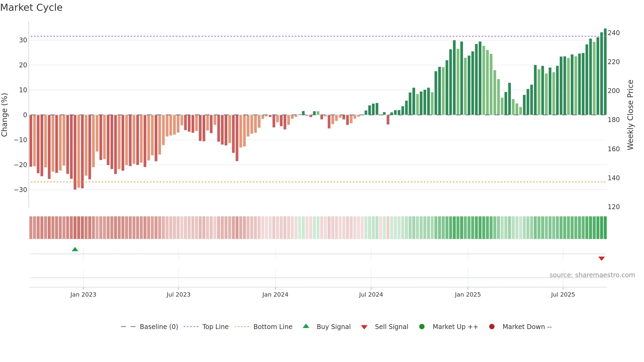The height and width of the screenshot is (362, 644).
Task: Click the 200 price tick label
Action: (614, 91)
